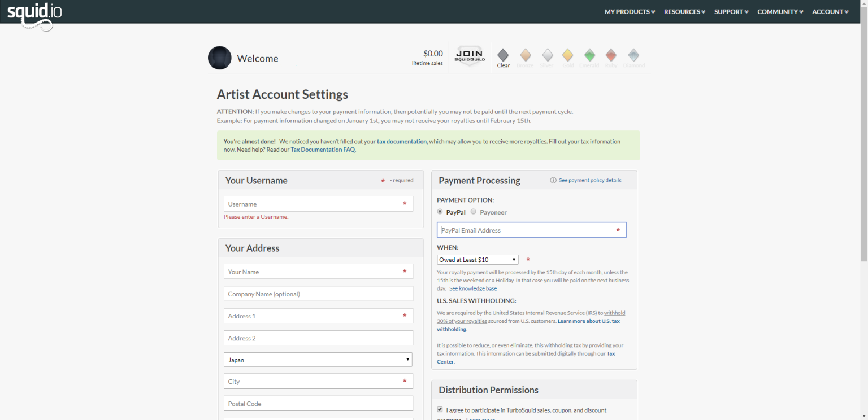Image resolution: width=868 pixels, height=420 pixels.
Task: Click the user avatar thumbnail
Action: (x=220, y=58)
